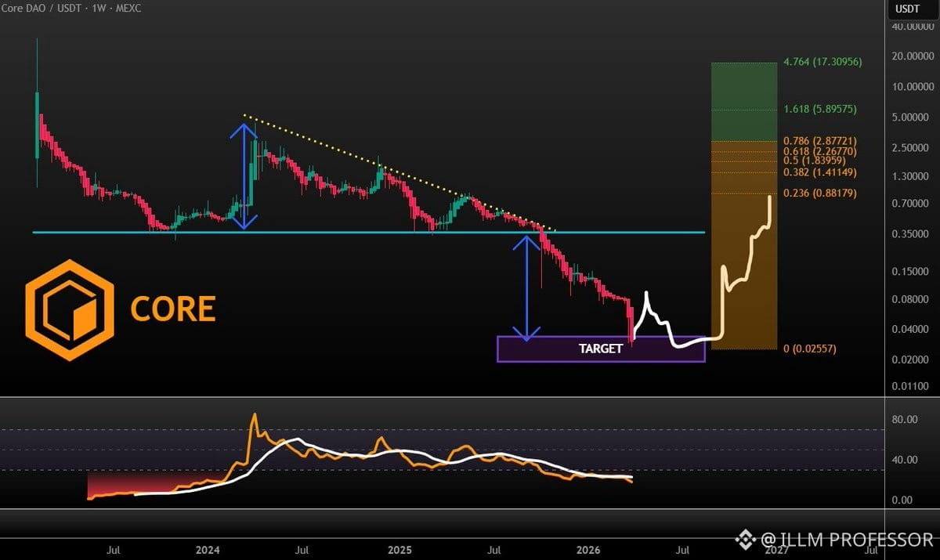Screen dimensions: 940x560
Task: Click the 0.382 (1.41149) Fibonacci label
Action: [820, 172]
